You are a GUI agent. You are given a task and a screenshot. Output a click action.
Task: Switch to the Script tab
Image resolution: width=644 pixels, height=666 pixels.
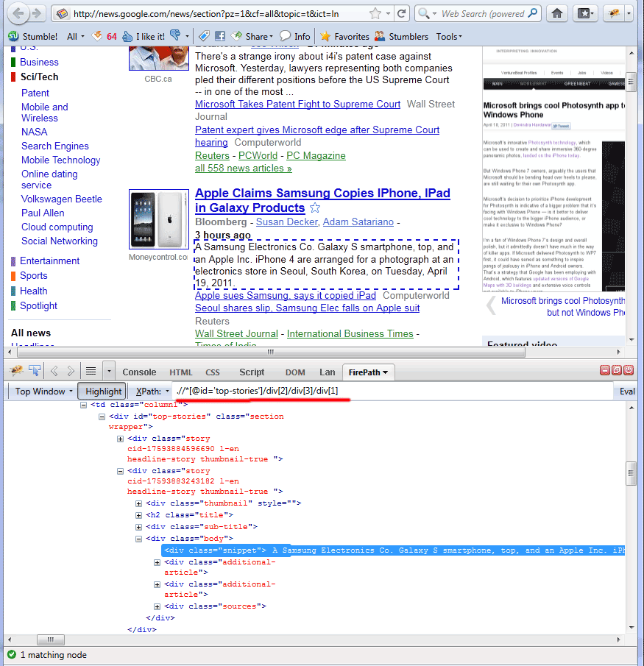click(252, 372)
